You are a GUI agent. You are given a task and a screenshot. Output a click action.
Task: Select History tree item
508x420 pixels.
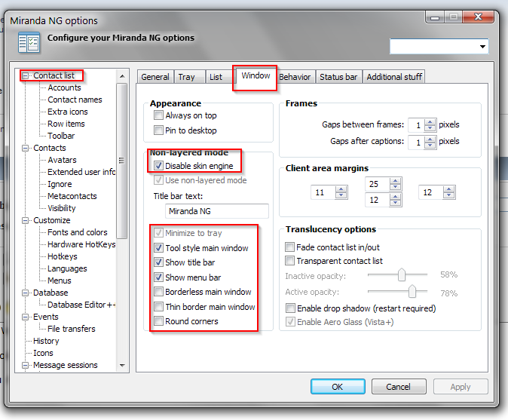46,341
